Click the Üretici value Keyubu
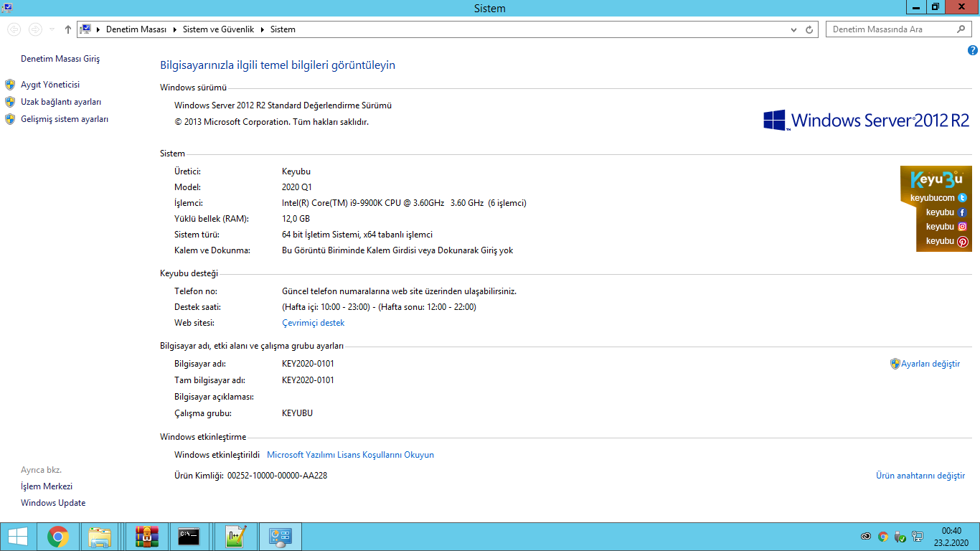 pyautogui.click(x=296, y=171)
